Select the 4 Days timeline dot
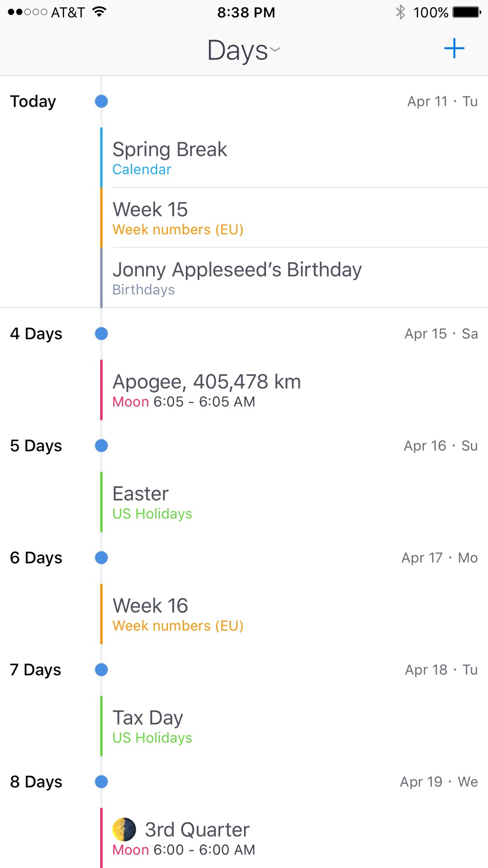This screenshot has width=488, height=868. click(x=102, y=334)
